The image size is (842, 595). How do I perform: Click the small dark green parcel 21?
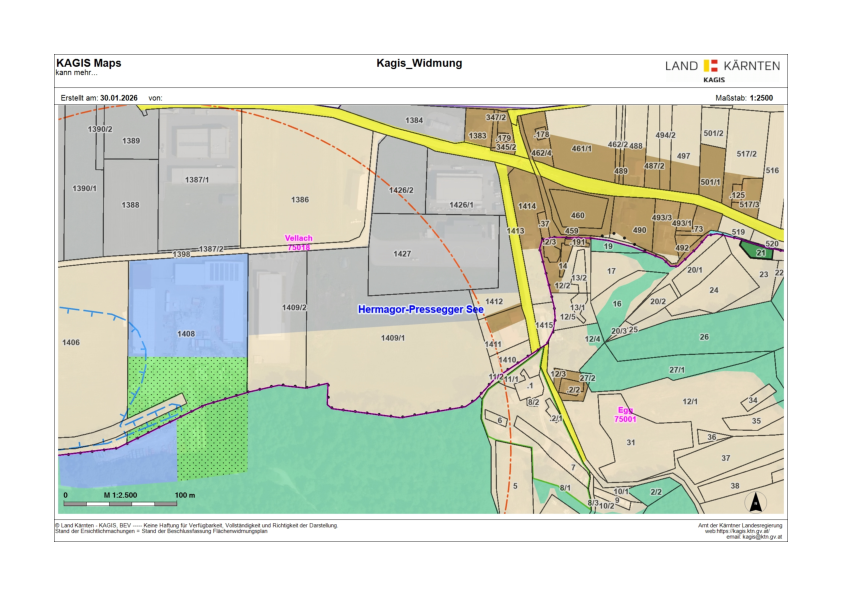click(x=762, y=253)
